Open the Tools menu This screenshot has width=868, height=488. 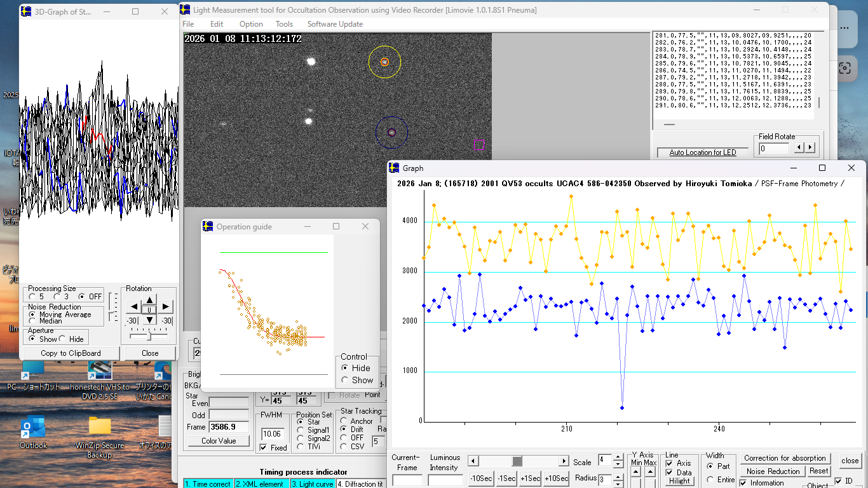pos(284,24)
